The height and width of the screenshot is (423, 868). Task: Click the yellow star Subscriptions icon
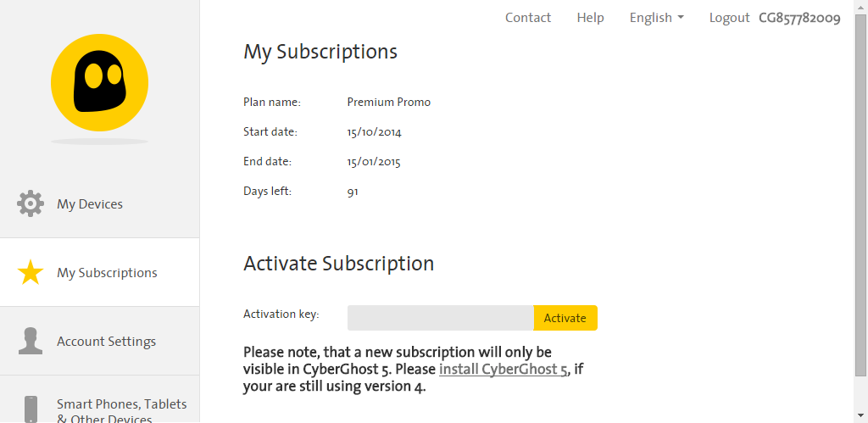click(31, 273)
